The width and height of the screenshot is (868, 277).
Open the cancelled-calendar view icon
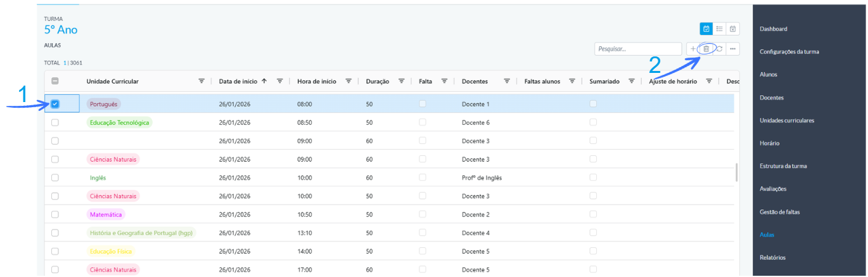[732, 29]
